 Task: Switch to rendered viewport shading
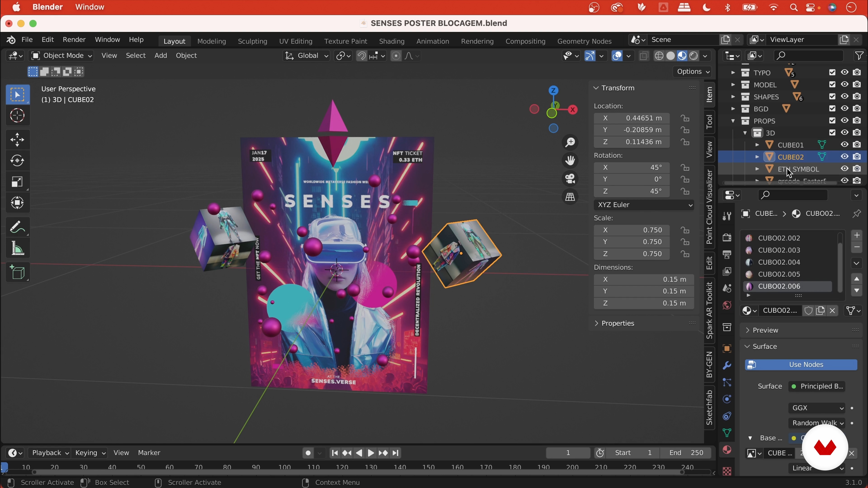694,56
